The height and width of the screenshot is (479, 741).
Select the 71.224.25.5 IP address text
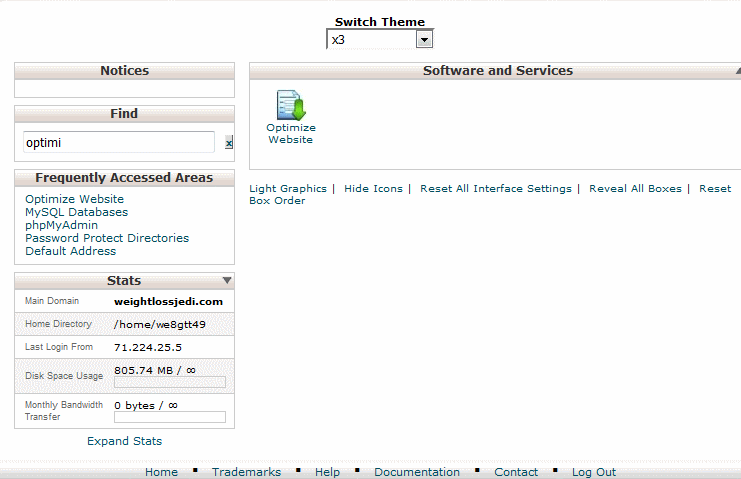(x=148, y=347)
